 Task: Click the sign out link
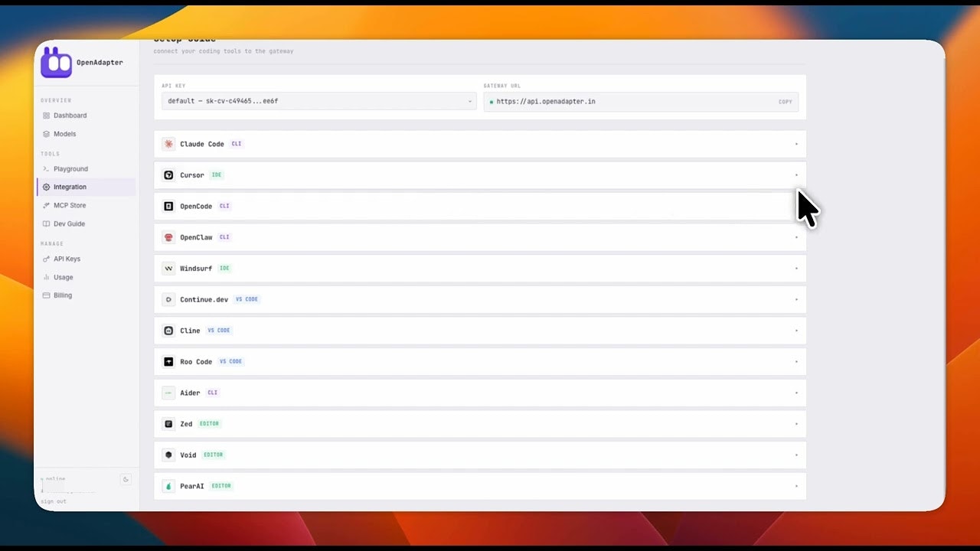(x=54, y=501)
